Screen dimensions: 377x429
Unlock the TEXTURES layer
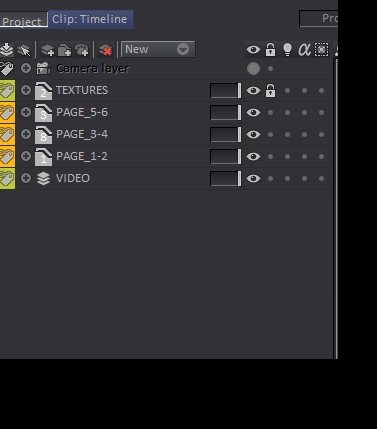tap(270, 91)
